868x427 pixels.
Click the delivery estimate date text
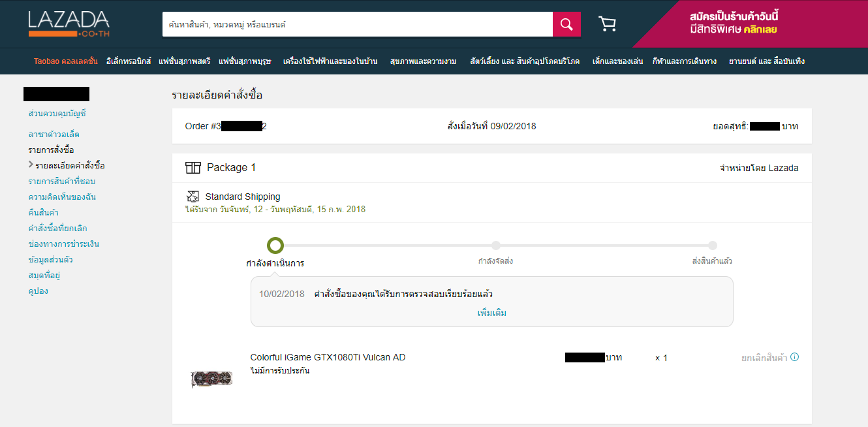point(275,210)
